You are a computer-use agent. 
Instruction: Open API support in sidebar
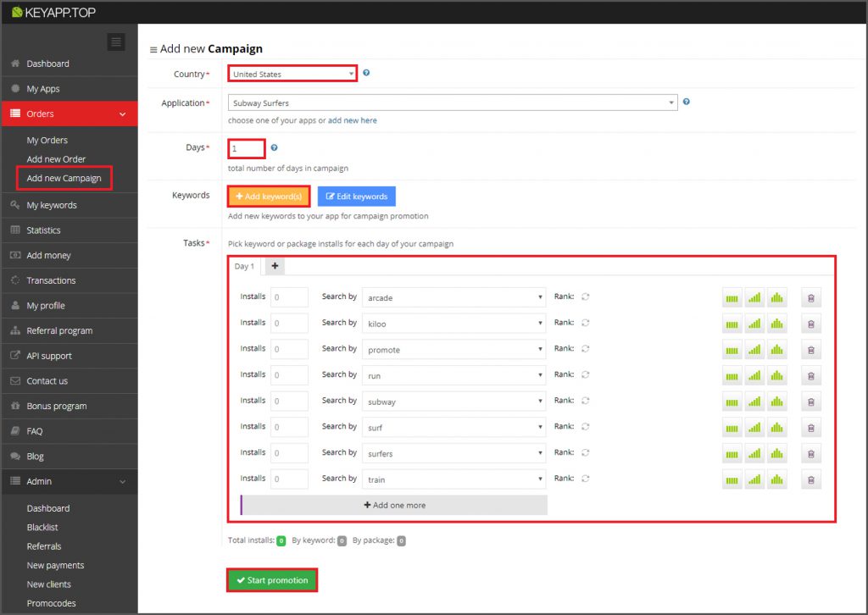(48, 356)
